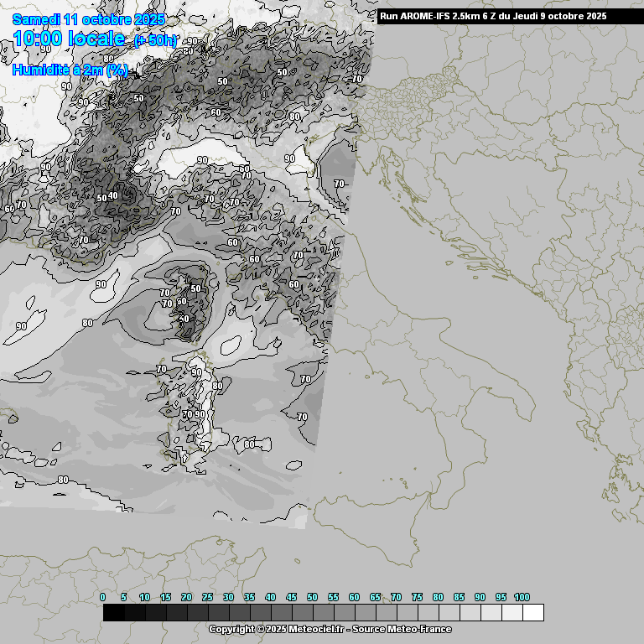Click the "10:00 locale" time heading
The height and width of the screenshot is (644, 644).
(69, 39)
